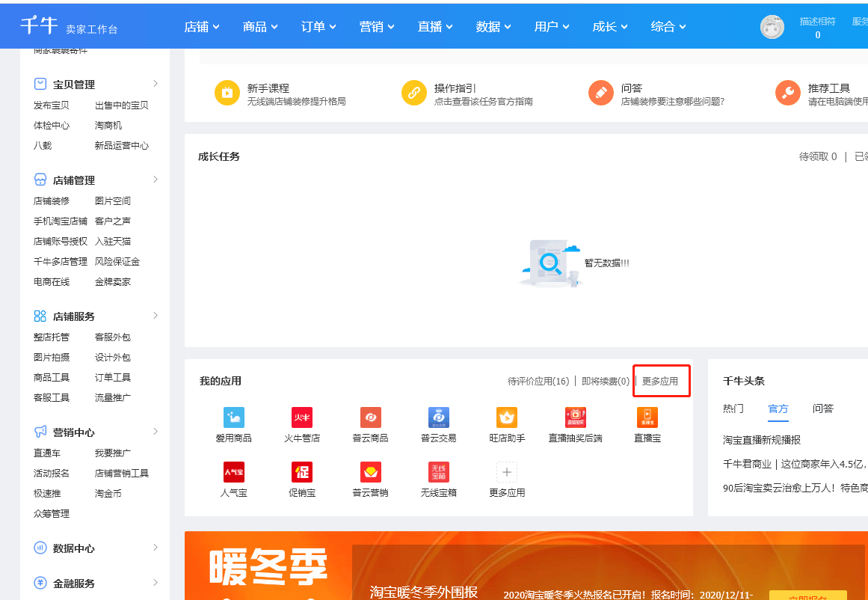Click the user avatar in header
Screen dimensions: 868x600
tap(772, 27)
